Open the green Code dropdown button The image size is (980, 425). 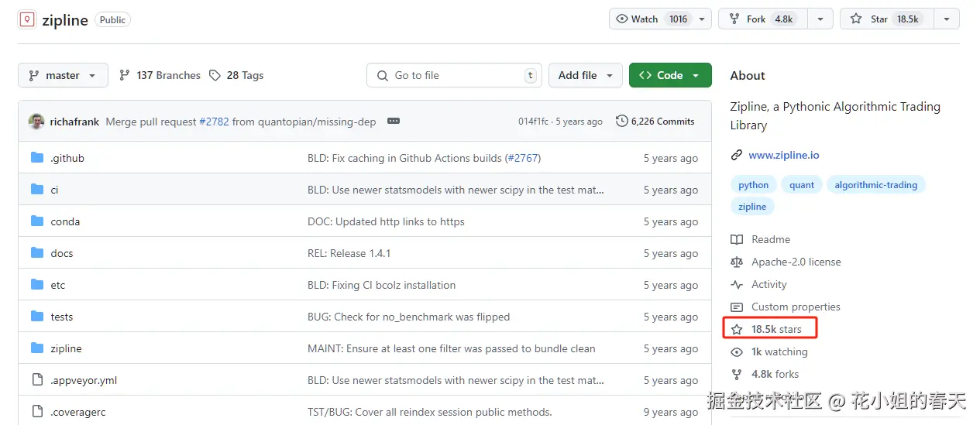tap(670, 75)
